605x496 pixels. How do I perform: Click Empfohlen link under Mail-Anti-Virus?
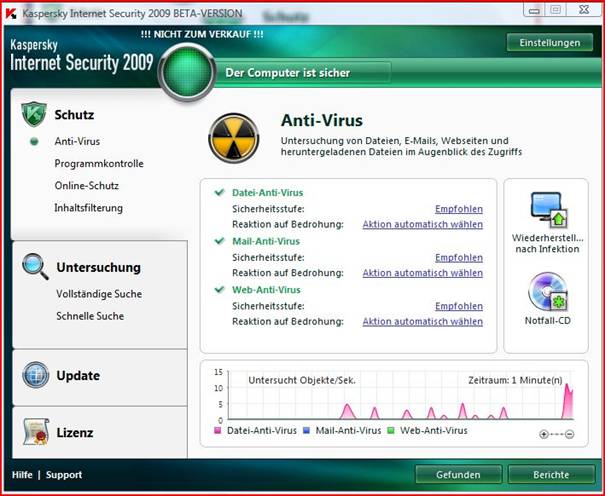point(459,257)
